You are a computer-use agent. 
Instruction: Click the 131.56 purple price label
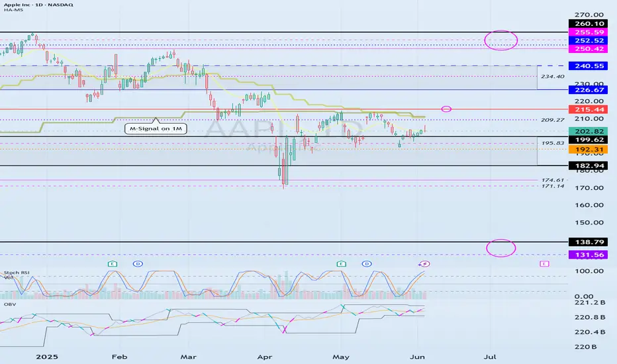point(588,255)
